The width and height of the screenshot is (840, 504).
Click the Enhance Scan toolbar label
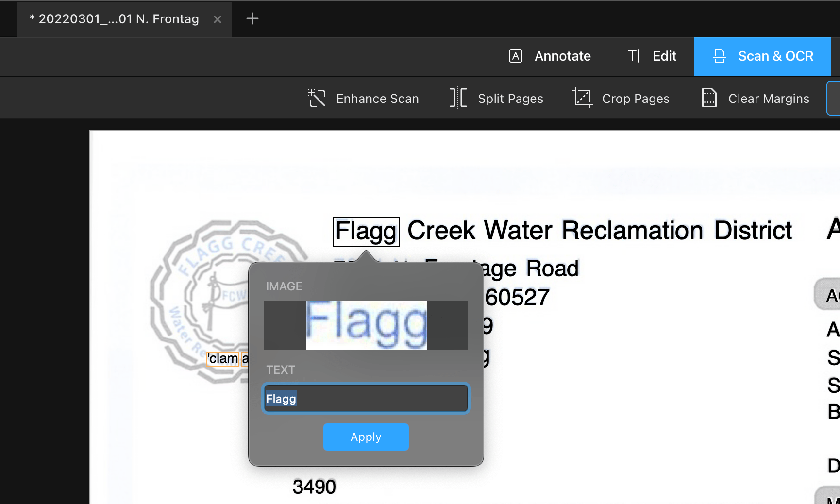tap(378, 98)
